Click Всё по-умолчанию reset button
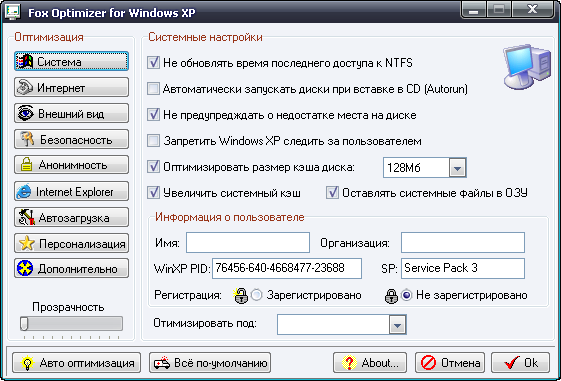 [x=210, y=363]
